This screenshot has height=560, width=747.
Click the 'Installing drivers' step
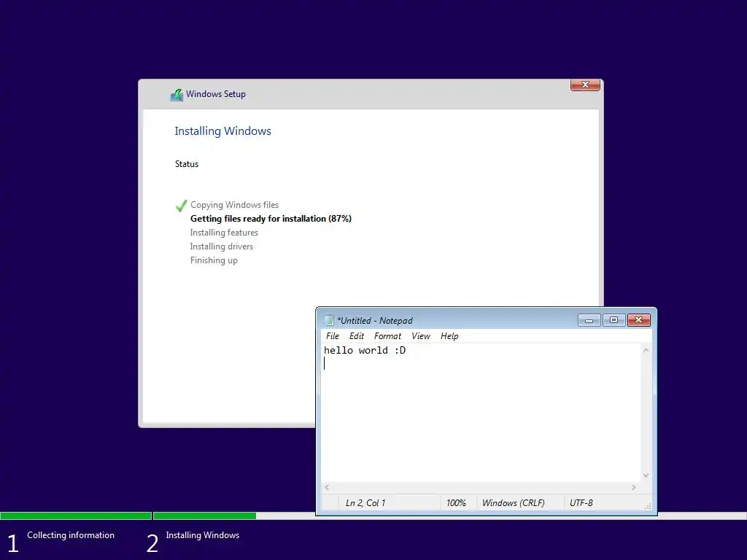(222, 246)
